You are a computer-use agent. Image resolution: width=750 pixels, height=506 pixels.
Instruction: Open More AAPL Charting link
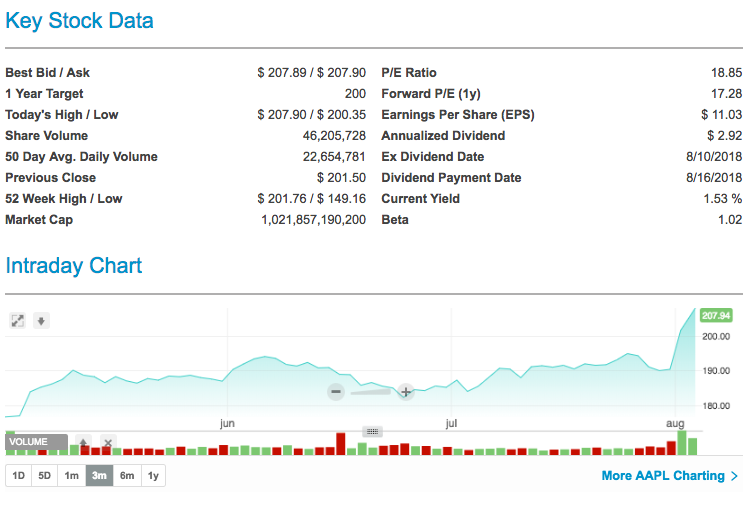click(670, 475)
